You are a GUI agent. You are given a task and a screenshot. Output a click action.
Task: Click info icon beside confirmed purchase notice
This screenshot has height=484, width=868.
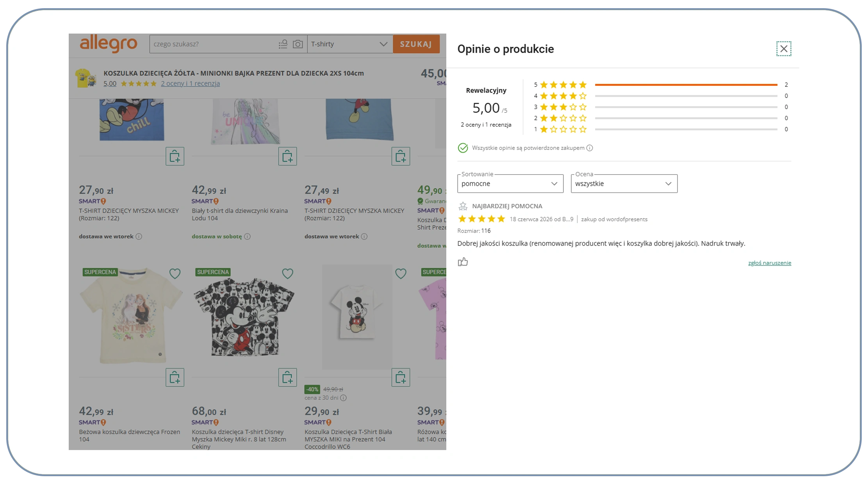pos(590,148)
